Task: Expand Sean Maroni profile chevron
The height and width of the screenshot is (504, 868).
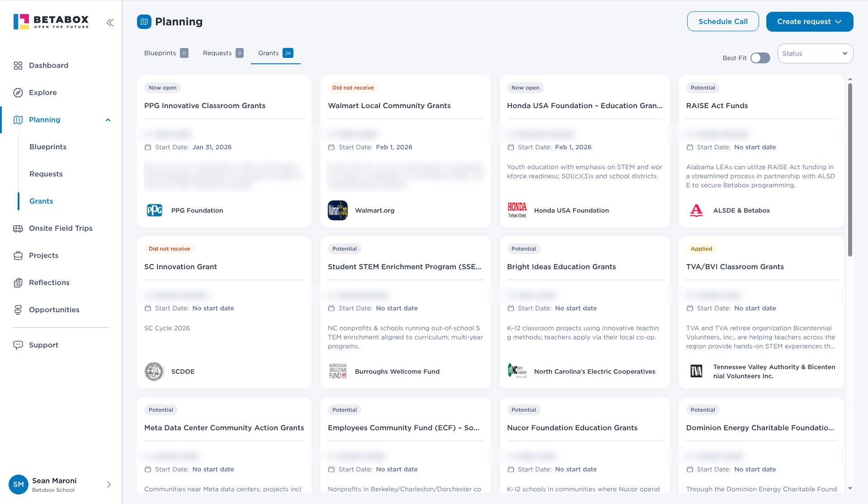Action: tap(109, 485)
